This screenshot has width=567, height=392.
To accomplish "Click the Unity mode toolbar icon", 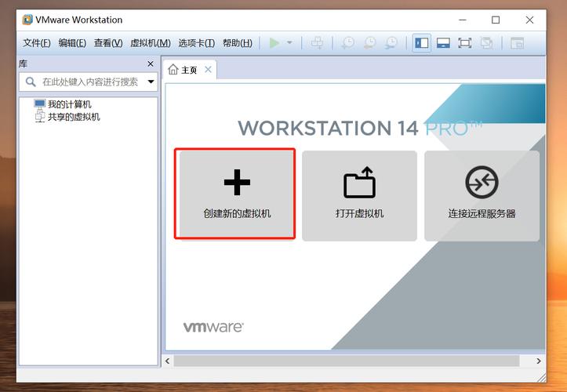I will tap(486, 43).
